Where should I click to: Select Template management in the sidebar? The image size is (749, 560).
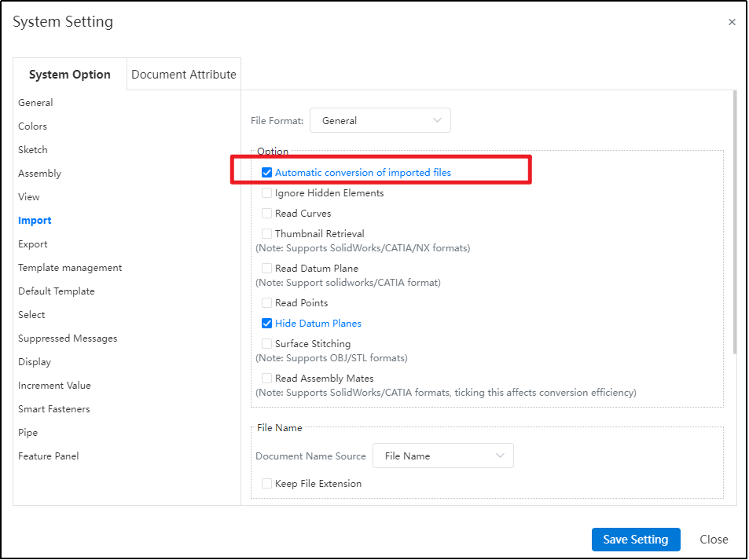[70, 268]
